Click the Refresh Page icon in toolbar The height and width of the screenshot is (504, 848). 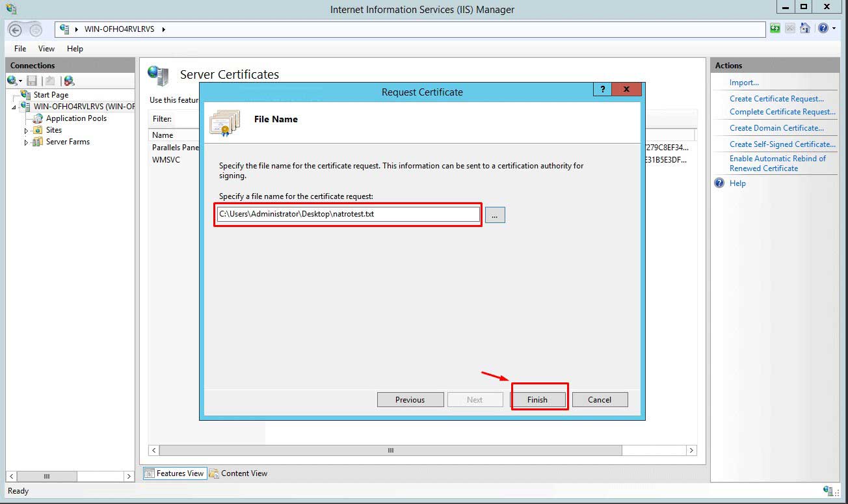[x=775, y=29]
